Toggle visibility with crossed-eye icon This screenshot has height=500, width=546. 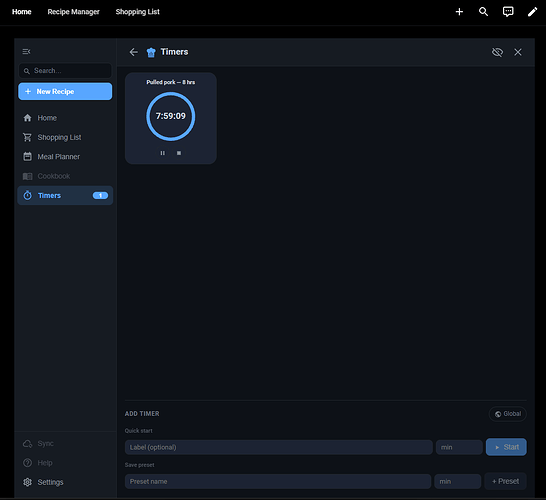497,52
